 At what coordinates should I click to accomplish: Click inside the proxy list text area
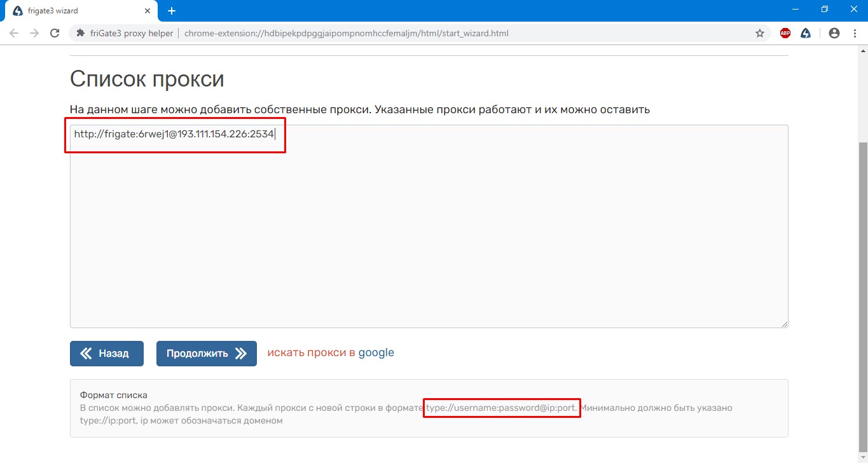click(429, 226)
